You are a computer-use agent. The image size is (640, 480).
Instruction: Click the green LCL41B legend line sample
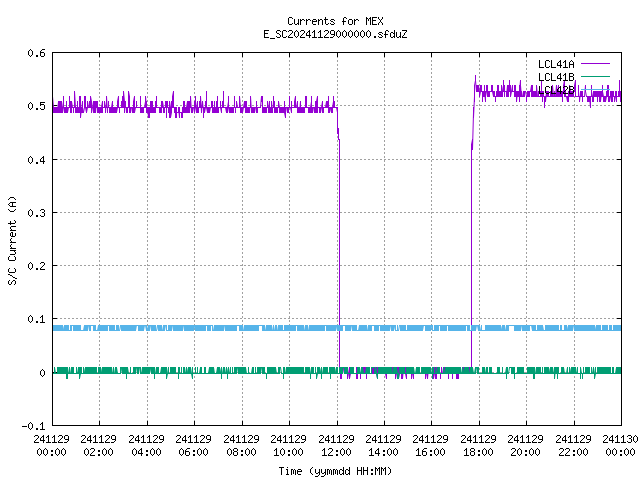pyautogui.click(x=595, y=76)
